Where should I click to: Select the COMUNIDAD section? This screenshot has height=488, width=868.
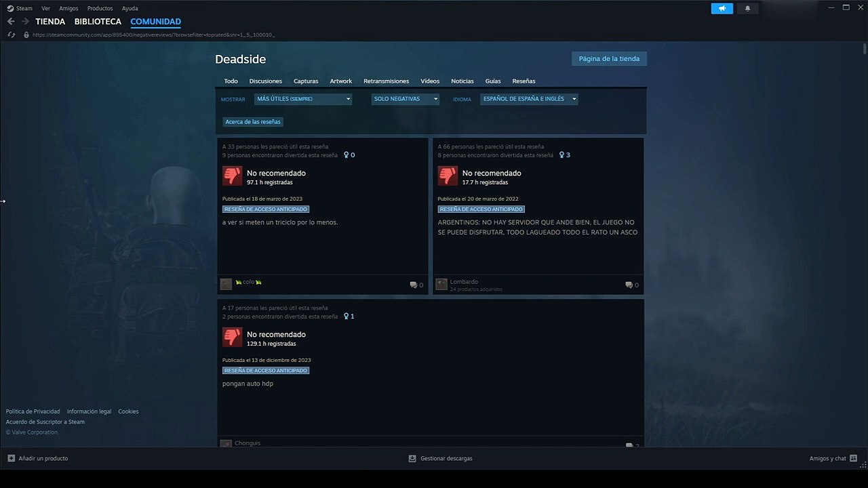[x=155, y=22]
